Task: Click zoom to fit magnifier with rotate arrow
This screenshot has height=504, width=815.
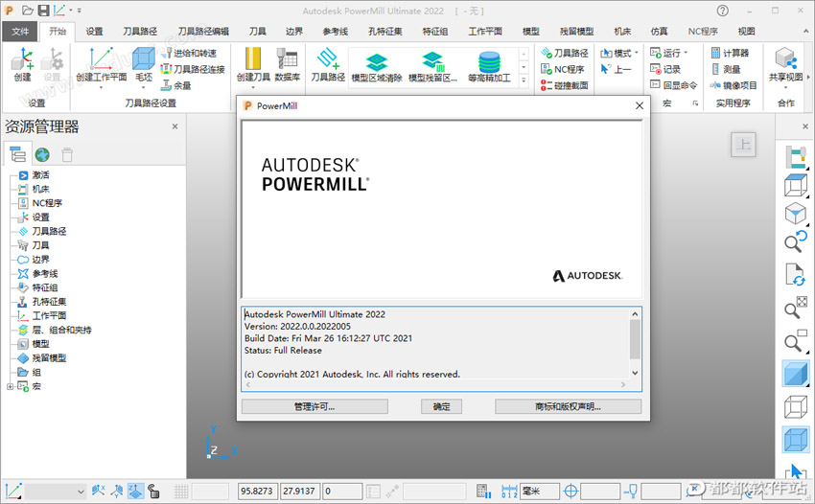Action: click(795, 241)
